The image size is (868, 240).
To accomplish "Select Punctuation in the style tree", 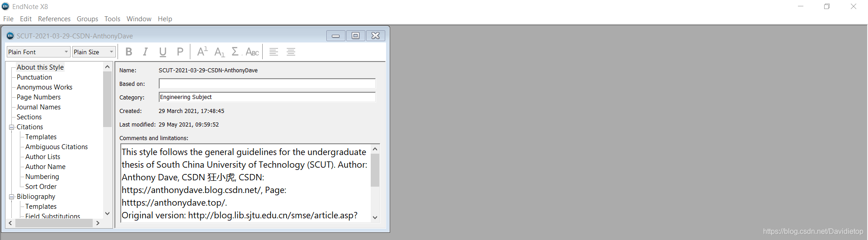I will coord(34,77).
